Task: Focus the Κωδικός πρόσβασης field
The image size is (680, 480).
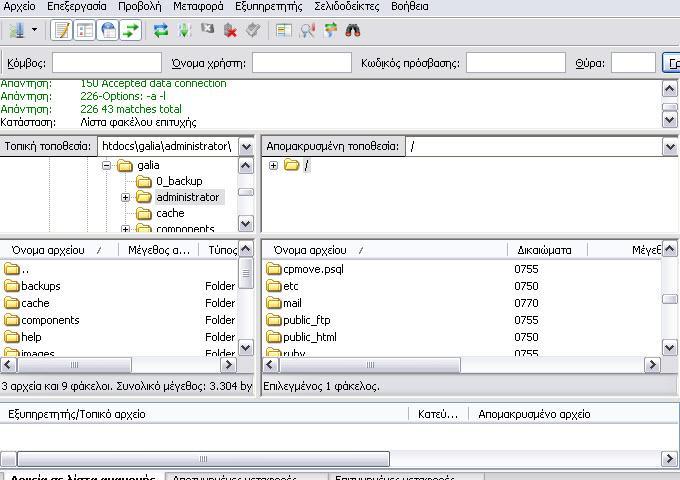Action: click(516, 63)
